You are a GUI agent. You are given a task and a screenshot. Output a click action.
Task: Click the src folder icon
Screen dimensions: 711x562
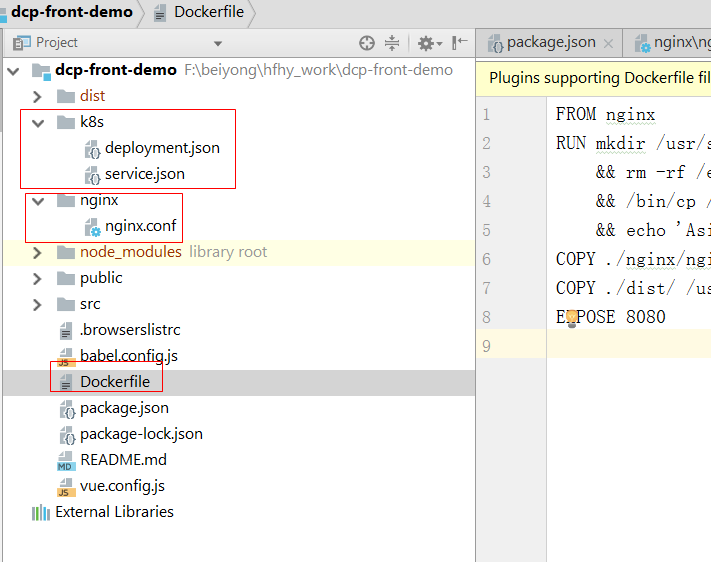[66, 304]
